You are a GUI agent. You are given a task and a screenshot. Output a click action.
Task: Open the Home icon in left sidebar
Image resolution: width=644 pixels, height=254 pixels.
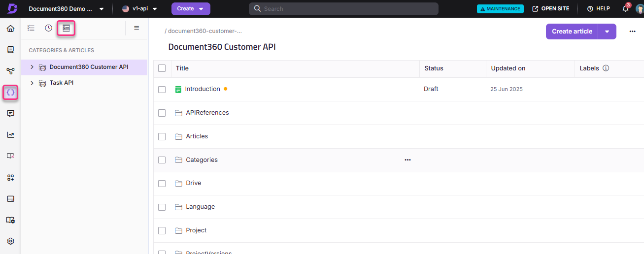tap(10, 29)
